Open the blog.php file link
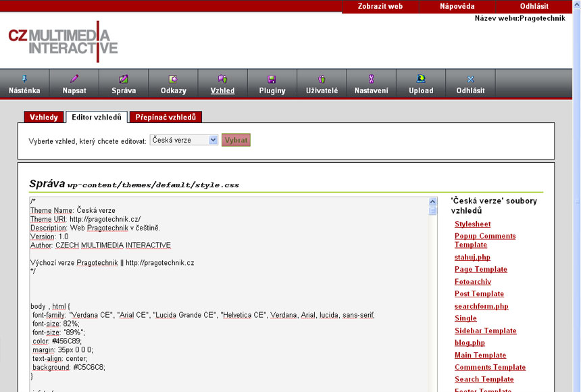The width and height of the screenshot is (581, 392). point(470,343)
